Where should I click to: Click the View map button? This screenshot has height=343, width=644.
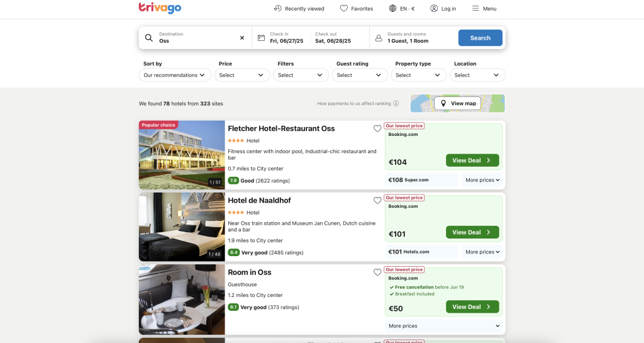458,103
